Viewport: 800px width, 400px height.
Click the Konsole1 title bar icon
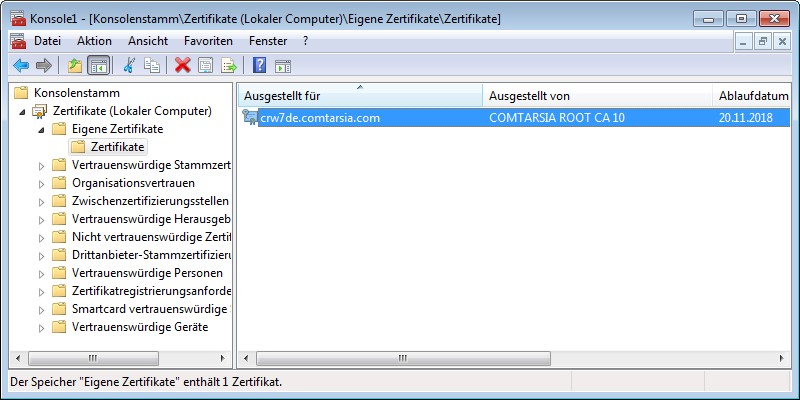[18, 18]
